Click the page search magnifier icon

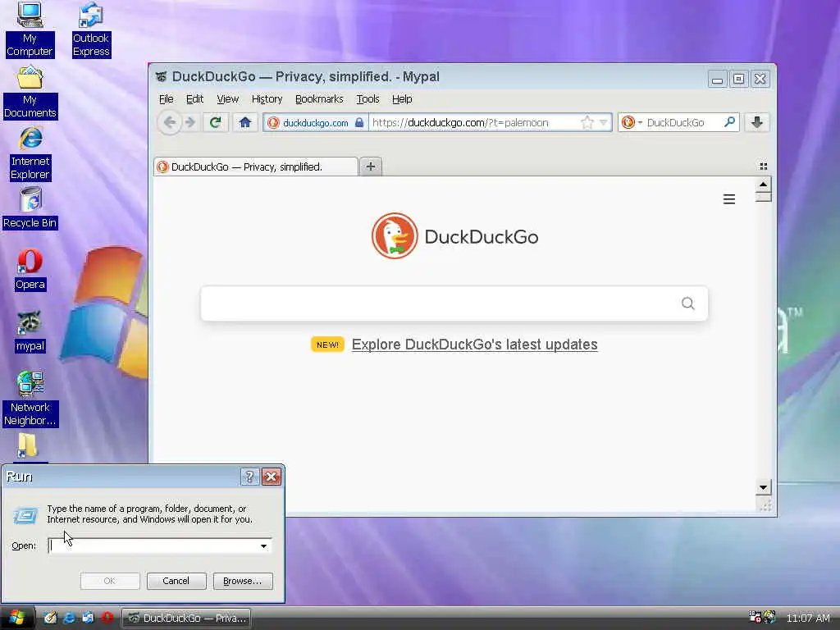[x=688, y=304]
